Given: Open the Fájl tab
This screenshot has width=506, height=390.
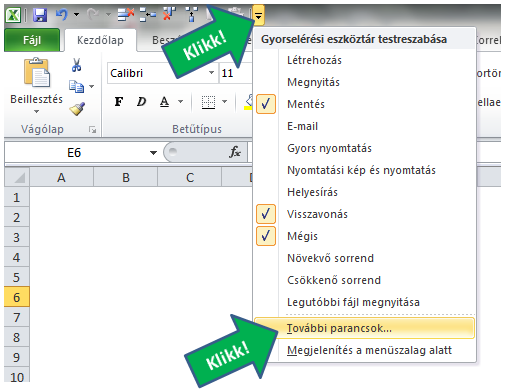Looking at the screenshot, I should pos(32,40).
